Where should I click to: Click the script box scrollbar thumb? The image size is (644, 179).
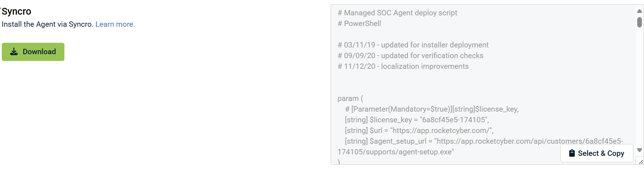coord(639,22)
